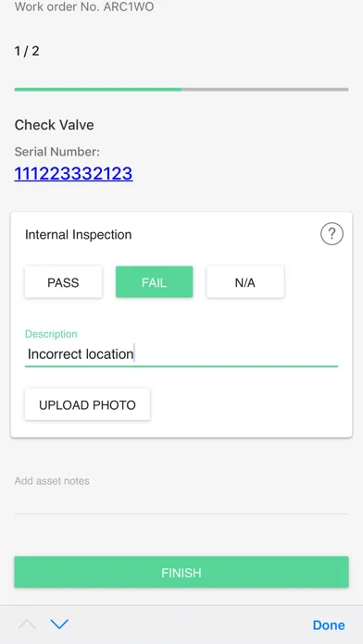Tap the Internal Inspection card title
The height and width of the screenshot is (644, 363).
[79, 234]
